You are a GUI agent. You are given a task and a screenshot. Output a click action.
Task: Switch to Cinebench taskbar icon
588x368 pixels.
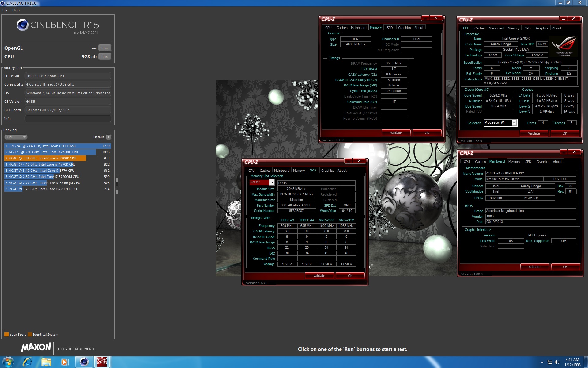[84, 362]
